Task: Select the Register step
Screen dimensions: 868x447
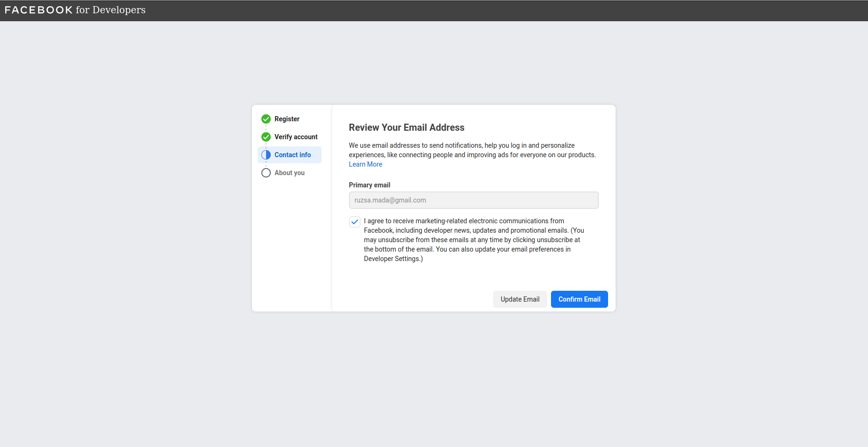Action: coord(287,119)
